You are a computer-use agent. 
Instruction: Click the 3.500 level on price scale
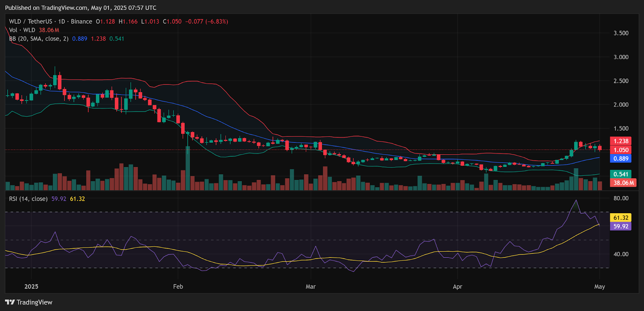621,33
